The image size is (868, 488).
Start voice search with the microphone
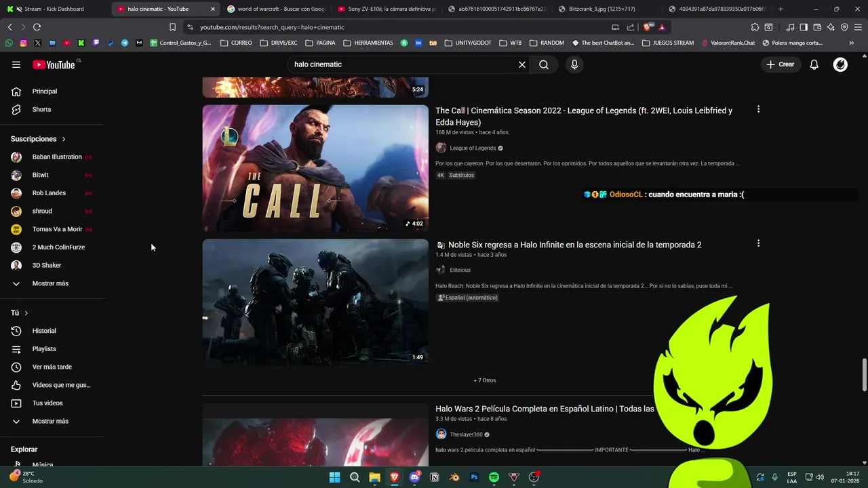(574, 64)
